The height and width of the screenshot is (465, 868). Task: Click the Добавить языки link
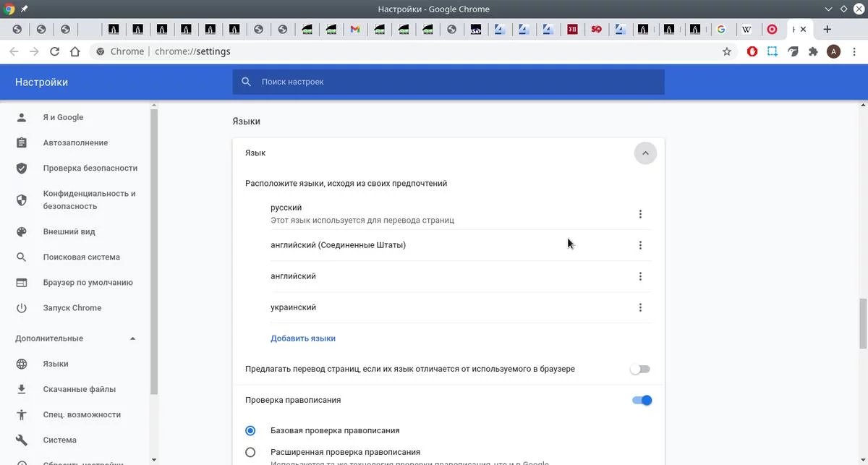302,338
